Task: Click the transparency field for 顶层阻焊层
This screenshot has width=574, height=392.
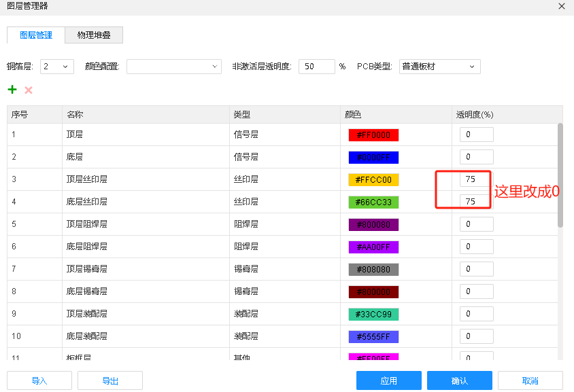Action: point(477,224)
